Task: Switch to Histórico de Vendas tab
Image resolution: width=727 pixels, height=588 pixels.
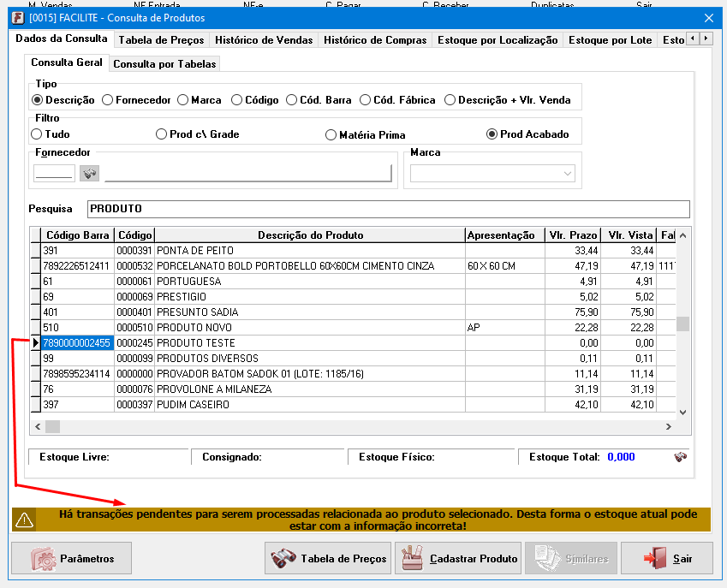Action: point(264,40)
